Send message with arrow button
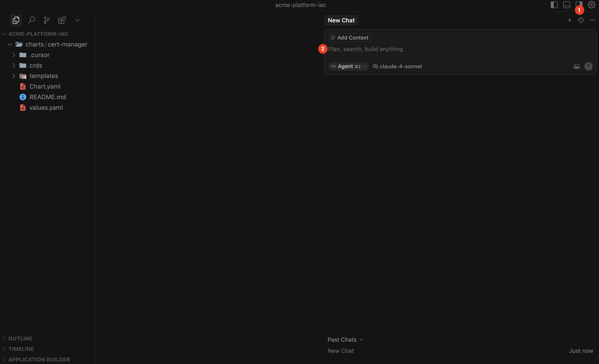The height and width of the screenshot is (364, 599). (588, 66)
